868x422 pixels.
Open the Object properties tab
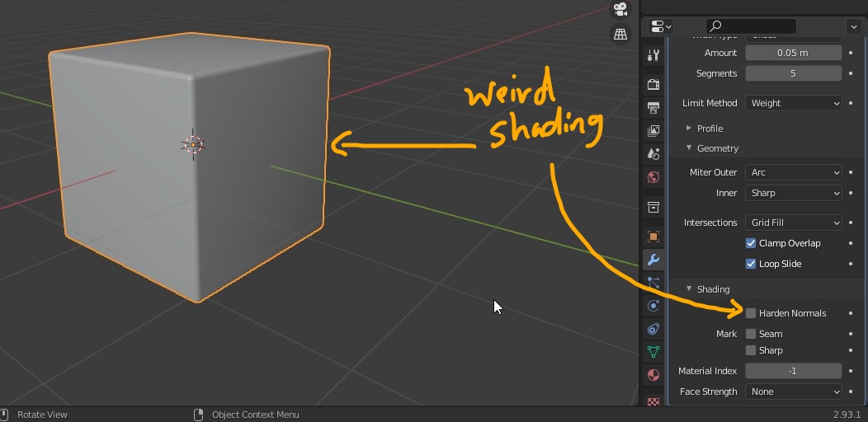[653, 237]
